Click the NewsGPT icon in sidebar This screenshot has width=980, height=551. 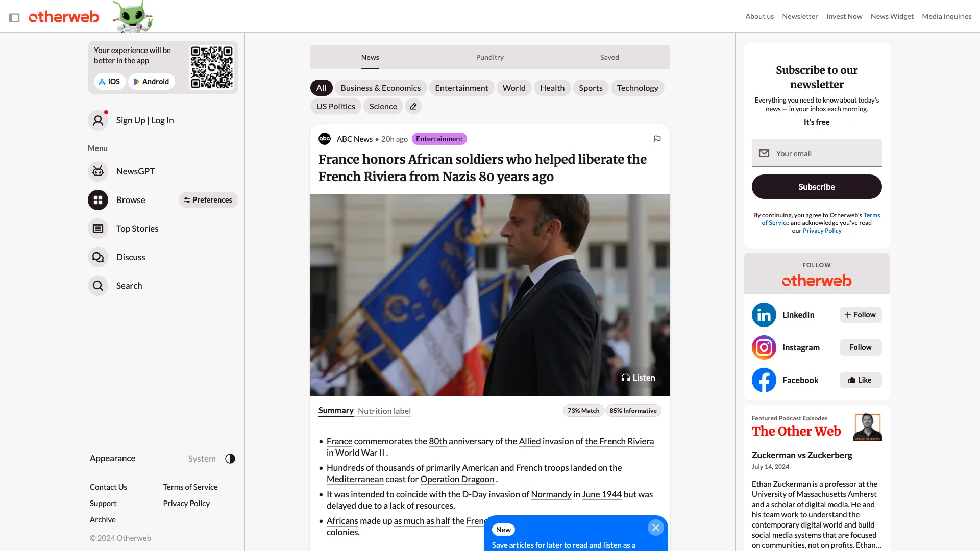click(x=97, y=171)
